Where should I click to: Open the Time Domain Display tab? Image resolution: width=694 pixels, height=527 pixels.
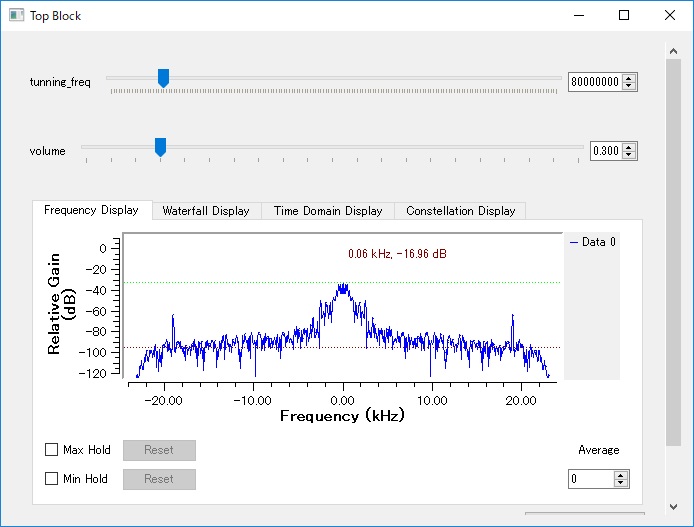328,211
